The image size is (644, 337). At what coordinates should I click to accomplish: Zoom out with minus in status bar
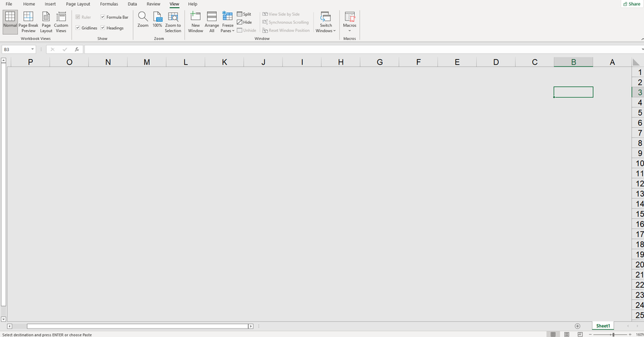[590, 334]
